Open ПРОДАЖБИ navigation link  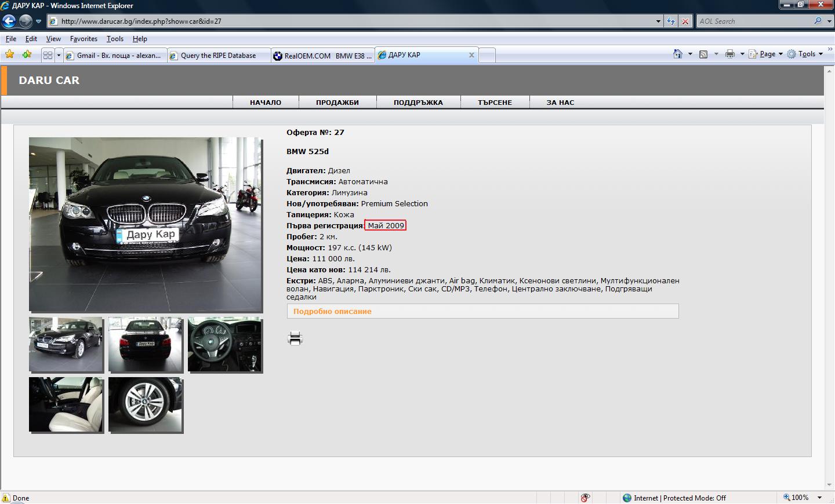(337, 103)
